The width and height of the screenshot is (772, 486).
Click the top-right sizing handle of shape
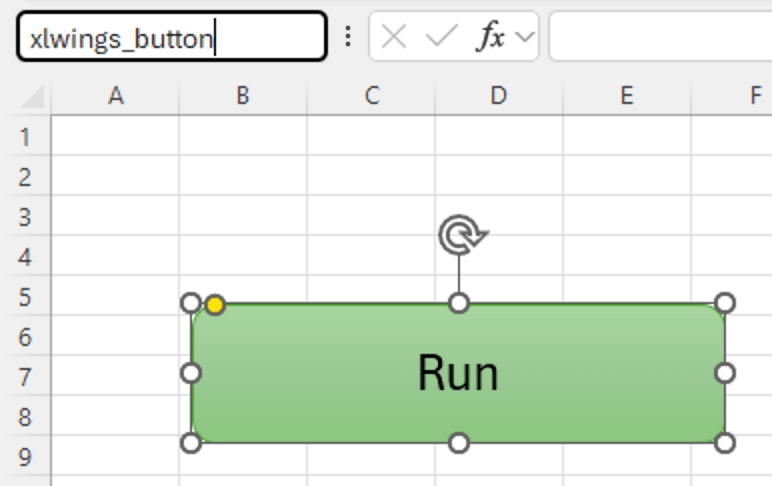click(725, 303)
